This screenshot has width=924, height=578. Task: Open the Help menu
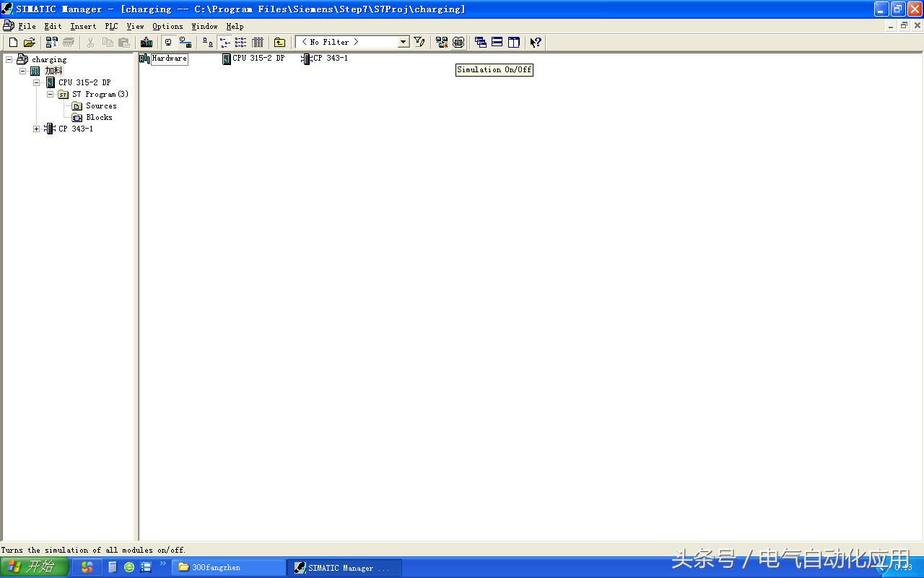235,26
